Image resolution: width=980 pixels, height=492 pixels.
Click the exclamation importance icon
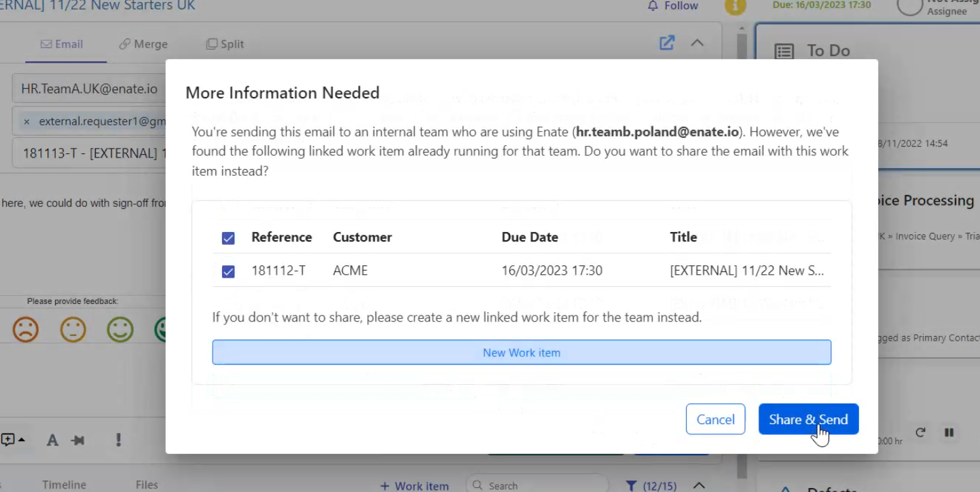118,440
